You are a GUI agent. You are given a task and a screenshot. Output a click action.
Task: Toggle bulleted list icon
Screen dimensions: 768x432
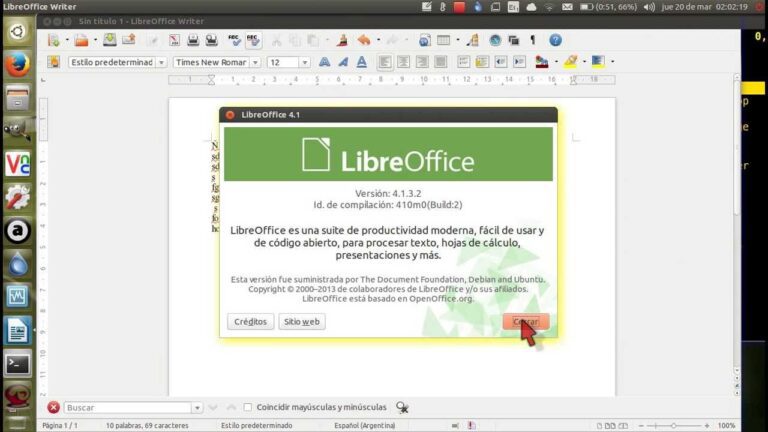[482, 62]
